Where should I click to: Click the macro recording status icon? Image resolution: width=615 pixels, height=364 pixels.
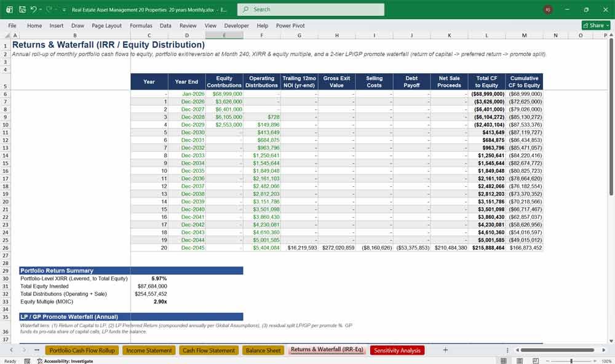point(27,361)
